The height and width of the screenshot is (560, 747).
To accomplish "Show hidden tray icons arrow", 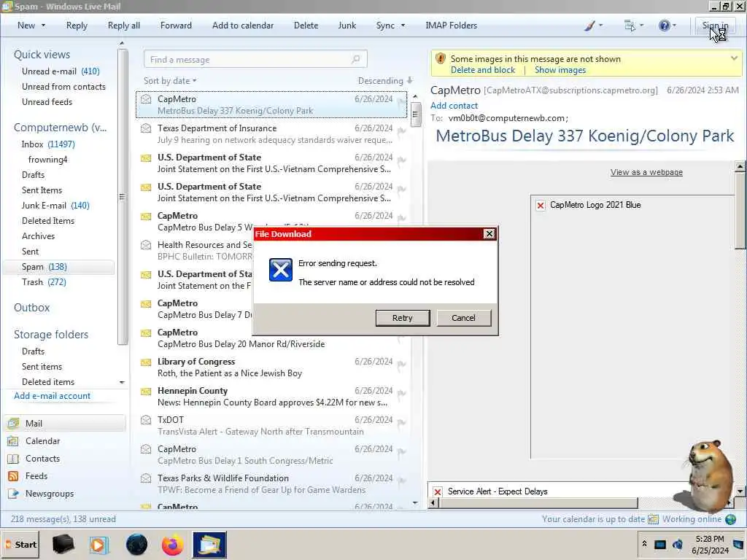I will coord(644,544).
